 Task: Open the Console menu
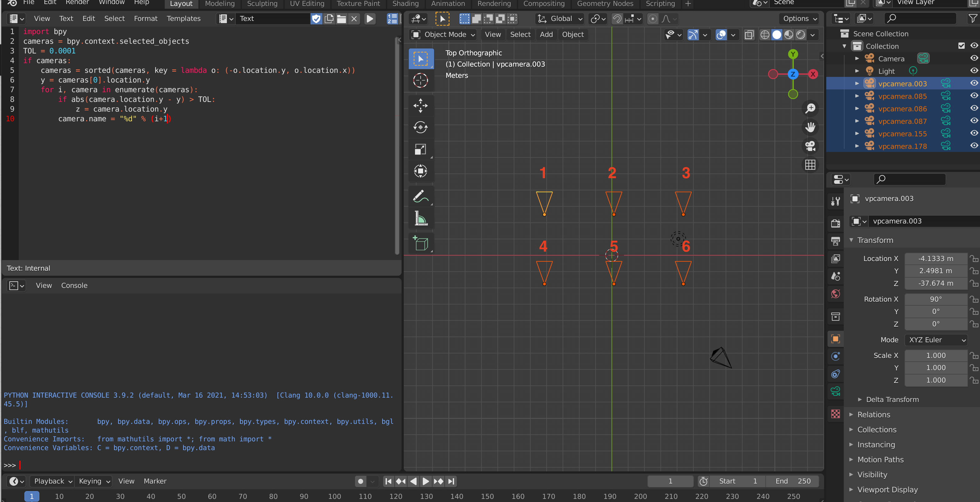coord(74,286)
